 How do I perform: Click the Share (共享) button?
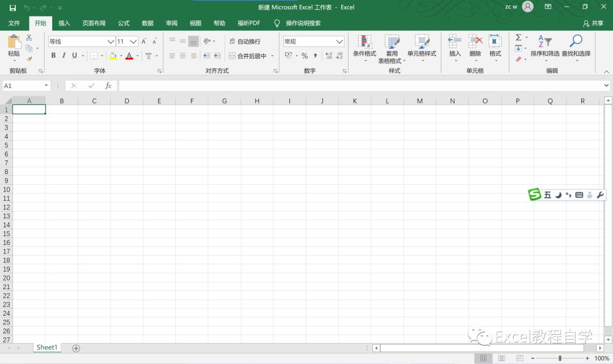[x=593, y=23]
